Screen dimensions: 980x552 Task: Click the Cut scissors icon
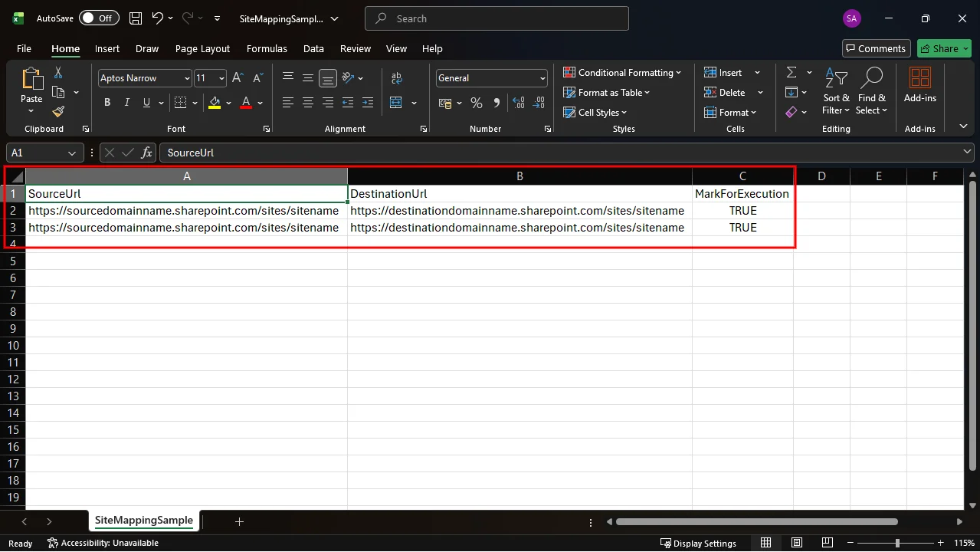pos(58,73)
